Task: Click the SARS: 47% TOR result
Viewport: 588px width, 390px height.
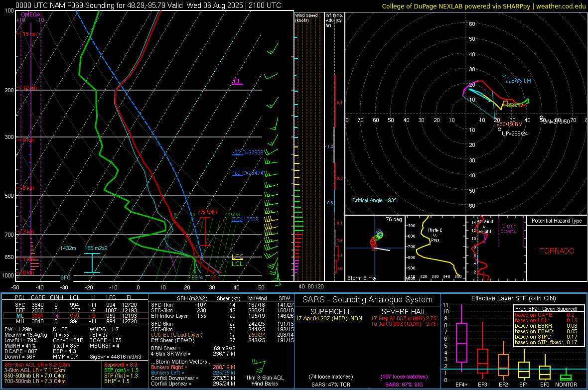Action: point(330,385)
